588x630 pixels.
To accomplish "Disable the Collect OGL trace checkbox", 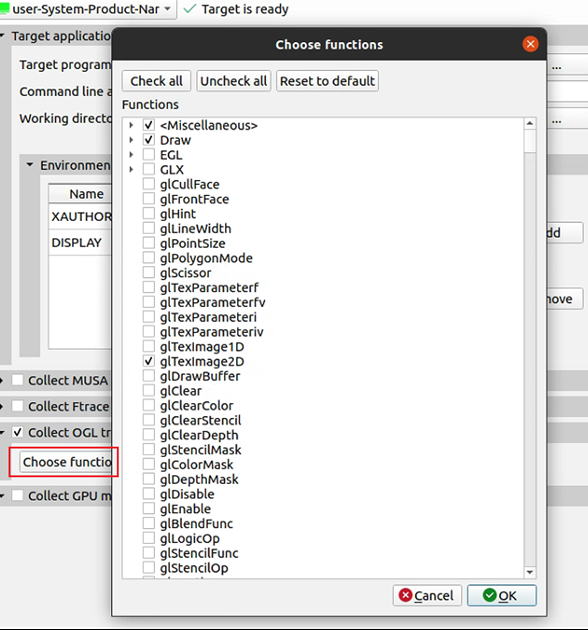I will click(17, 432).
